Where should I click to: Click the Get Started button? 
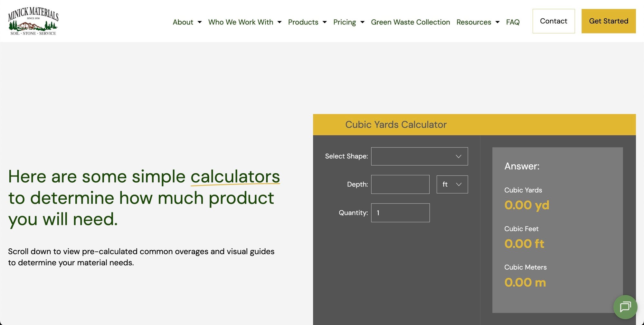click(609, 21)
